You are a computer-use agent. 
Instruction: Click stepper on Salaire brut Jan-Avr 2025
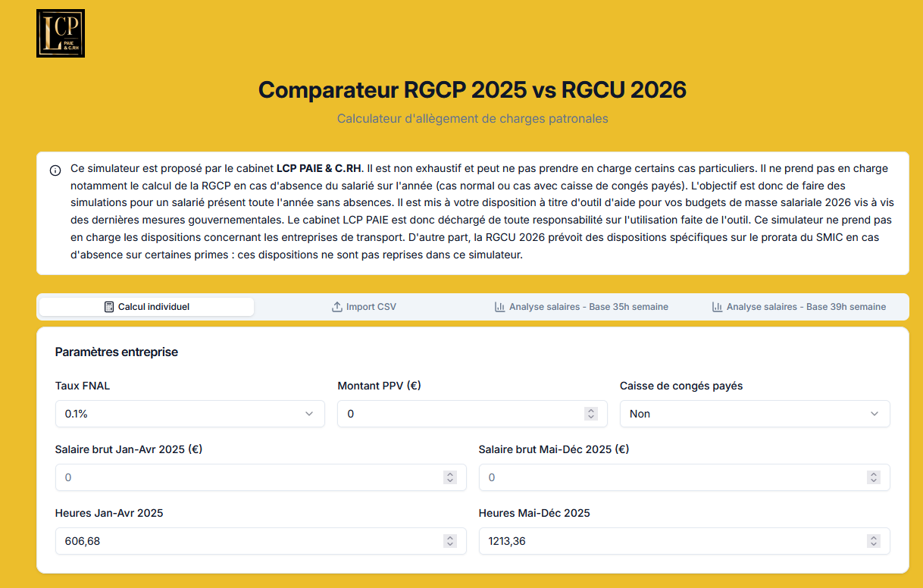coord(450,477)
